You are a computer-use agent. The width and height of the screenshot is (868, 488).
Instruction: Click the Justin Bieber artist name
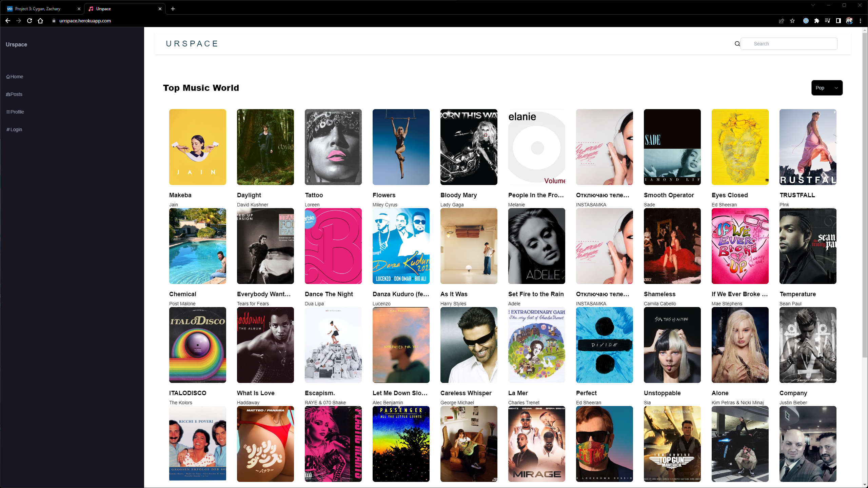point(793,403)
